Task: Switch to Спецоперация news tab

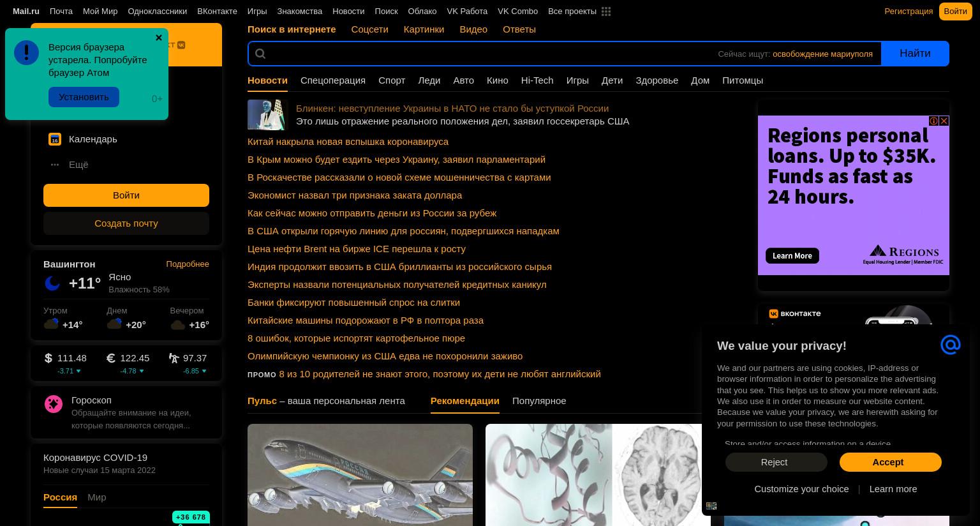Action: [333, 80]
